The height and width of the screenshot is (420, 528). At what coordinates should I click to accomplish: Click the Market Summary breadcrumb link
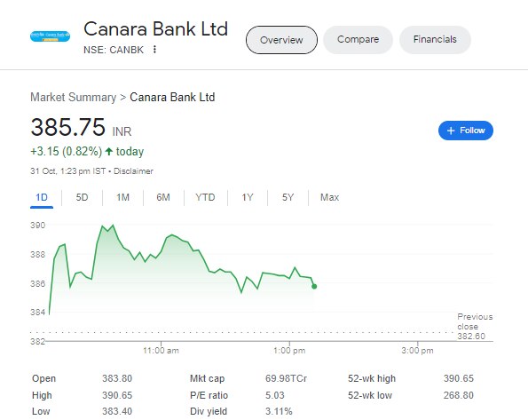73,98
